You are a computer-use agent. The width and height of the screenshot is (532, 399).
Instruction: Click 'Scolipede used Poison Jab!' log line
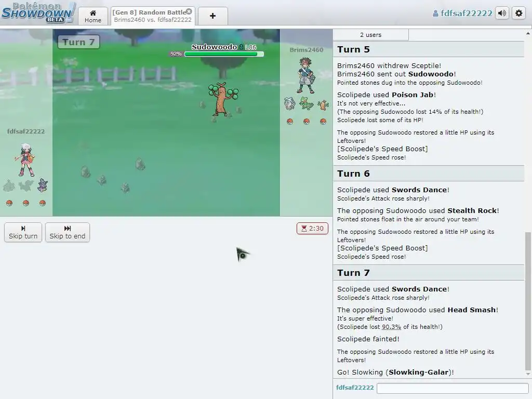[387, 95]
